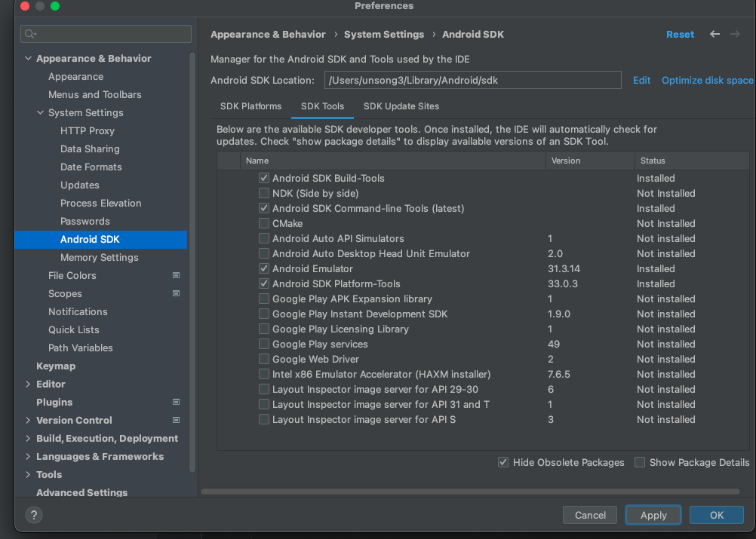Check Google Play services checkbox
756x539 pixels.
pyautogui.click(x=264, y=344)
